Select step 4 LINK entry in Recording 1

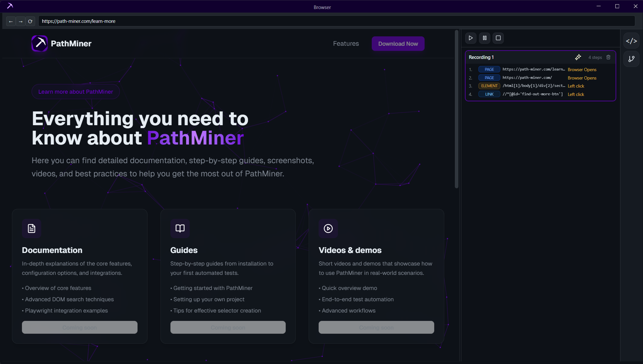pyautogui.click(x=489, y=94)
